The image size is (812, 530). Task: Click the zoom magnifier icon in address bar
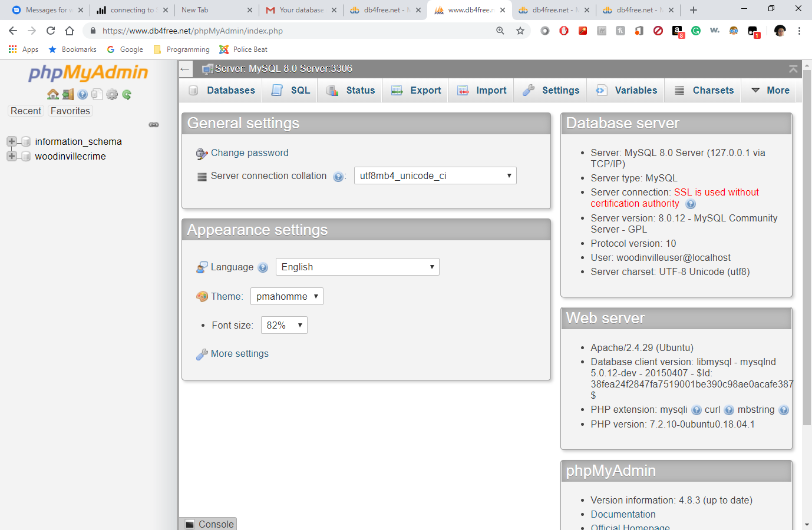(x=500, y=31)
